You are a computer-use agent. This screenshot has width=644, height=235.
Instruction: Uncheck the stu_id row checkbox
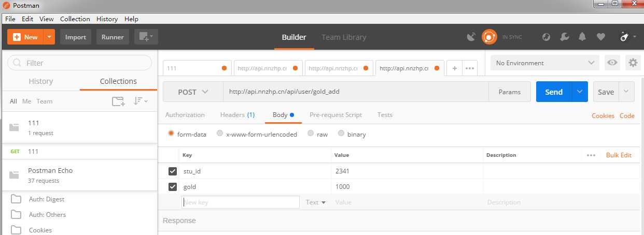tap(173, 171)
